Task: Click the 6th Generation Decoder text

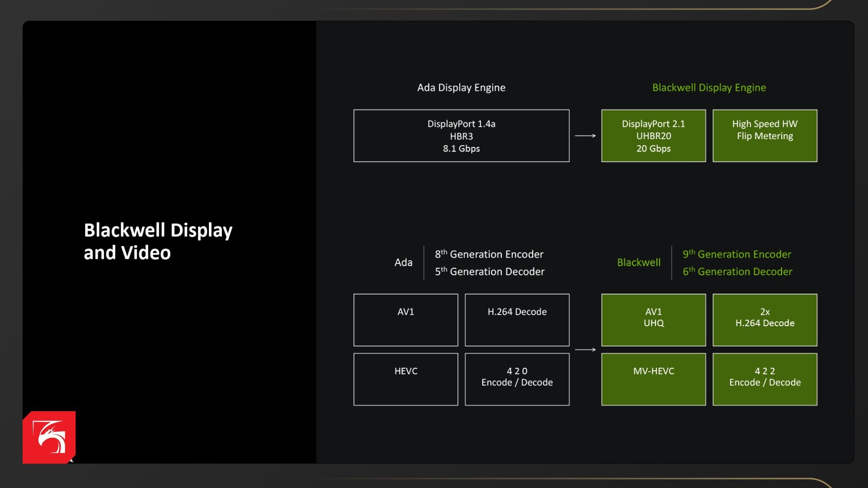Action: 737,272
